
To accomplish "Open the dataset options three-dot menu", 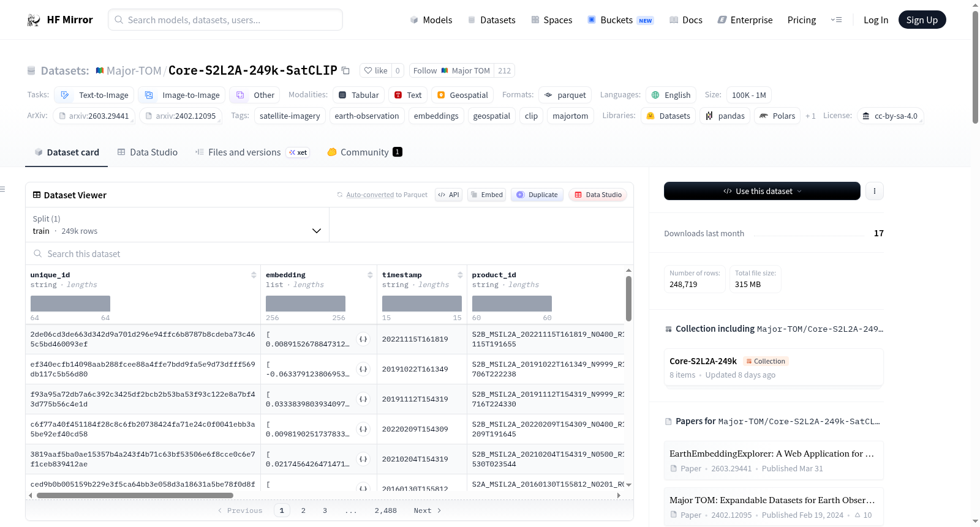I will coord(874,191).
